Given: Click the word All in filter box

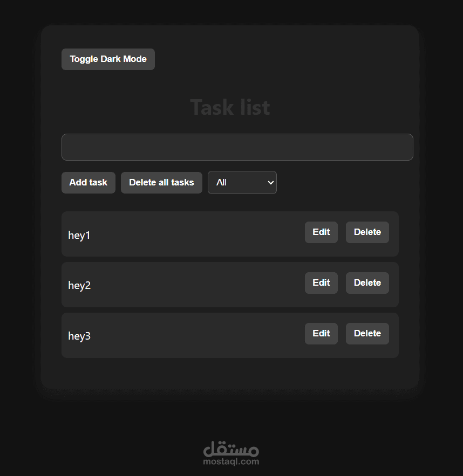Looking at the screenshot, I should coord(221,183).
